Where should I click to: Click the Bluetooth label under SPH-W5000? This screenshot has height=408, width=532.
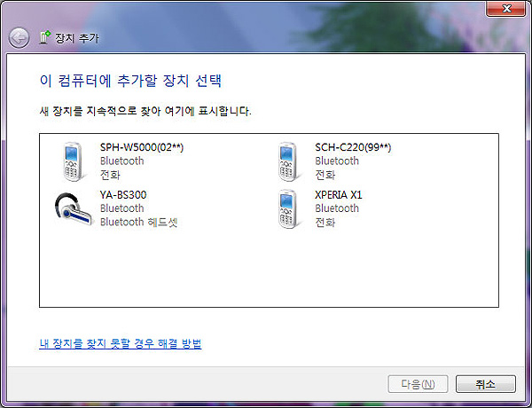coord(121,161)
